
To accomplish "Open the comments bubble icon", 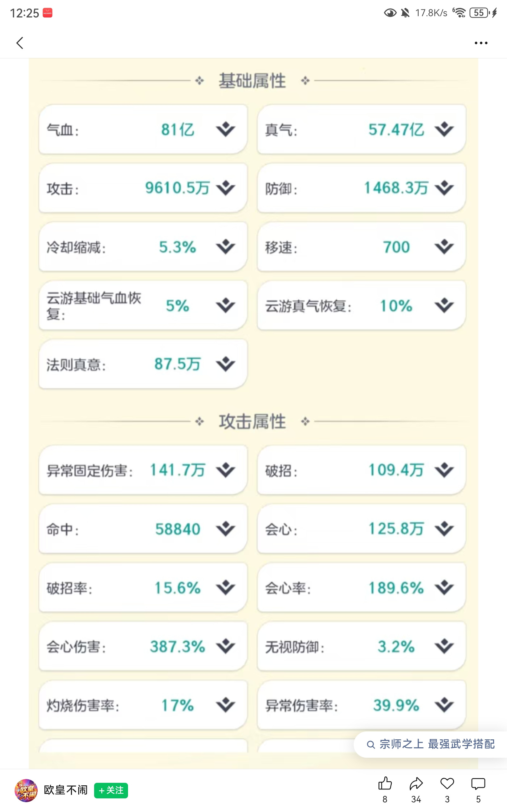I will click(x=478, y=783).
